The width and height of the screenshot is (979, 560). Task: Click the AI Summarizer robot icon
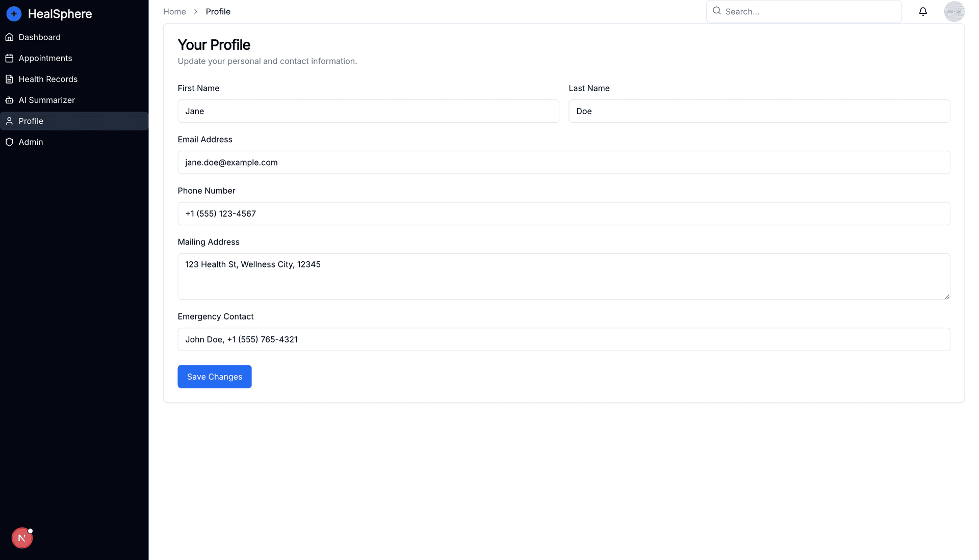(x=9, y=100)
